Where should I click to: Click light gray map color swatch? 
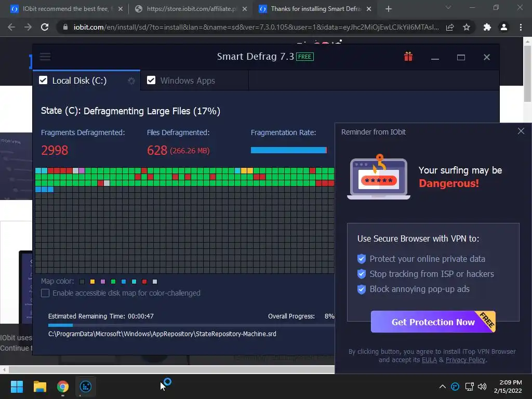click(155, 282)
